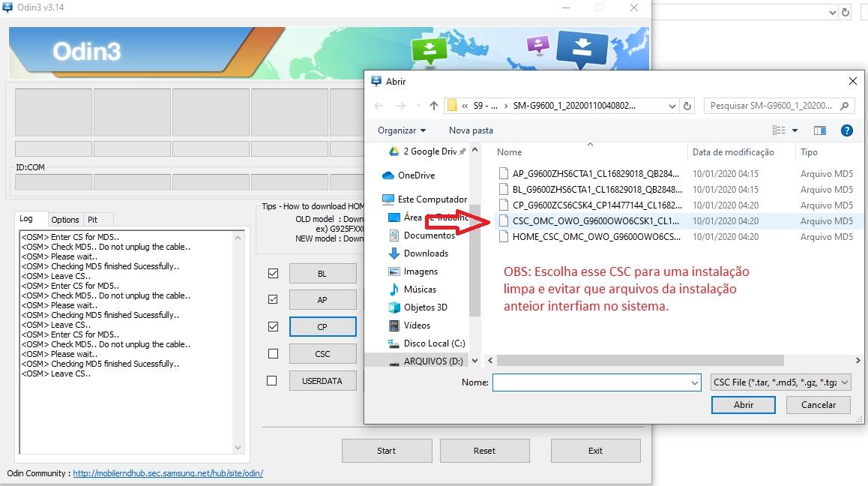Click the Exit button in Odin3

596,451
